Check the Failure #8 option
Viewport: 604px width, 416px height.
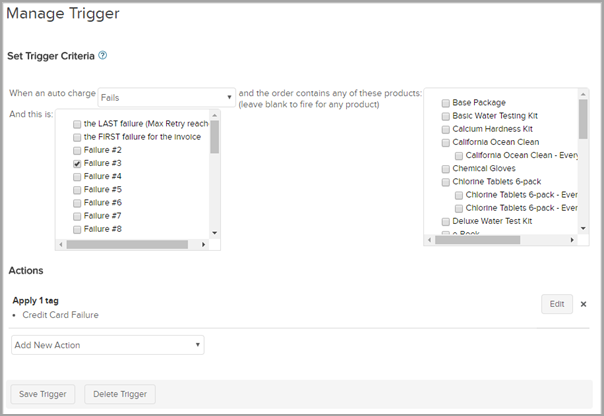pos(77,230)
